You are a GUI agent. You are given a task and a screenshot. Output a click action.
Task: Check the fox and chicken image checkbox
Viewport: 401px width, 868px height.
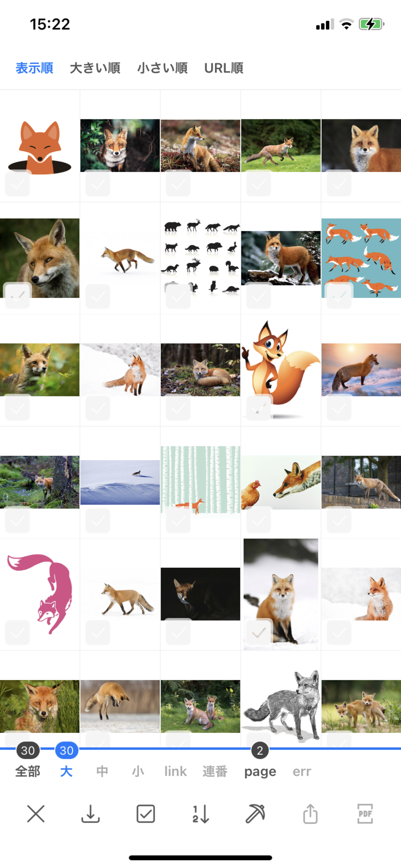[259, 521]
